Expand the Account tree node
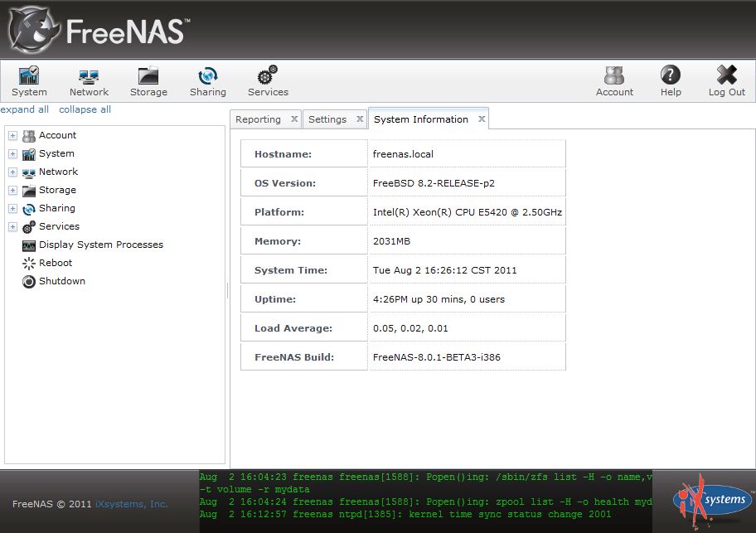The width and height of the screenshot is (756, 533). pos(12,136)
